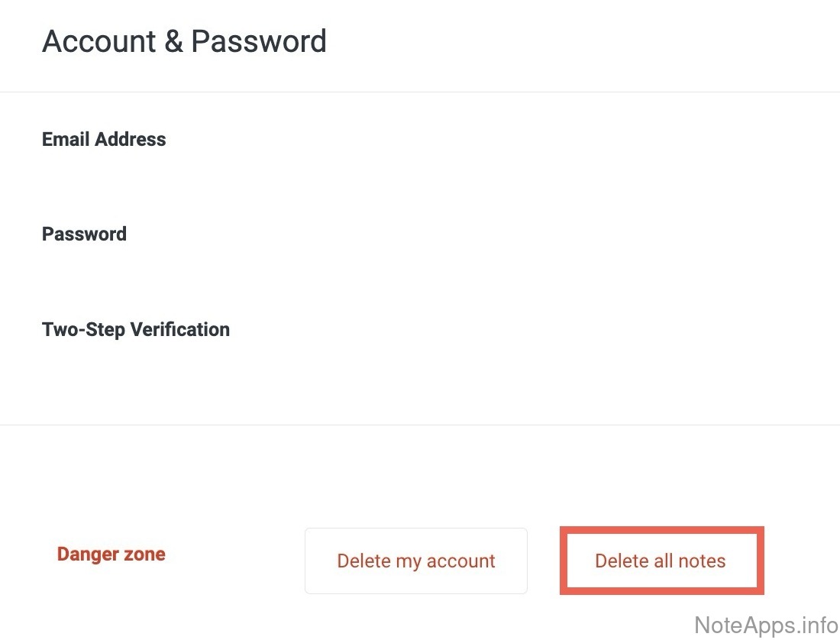
Task: Click the NoteApps.info watermark text
Action: (766, 625)
